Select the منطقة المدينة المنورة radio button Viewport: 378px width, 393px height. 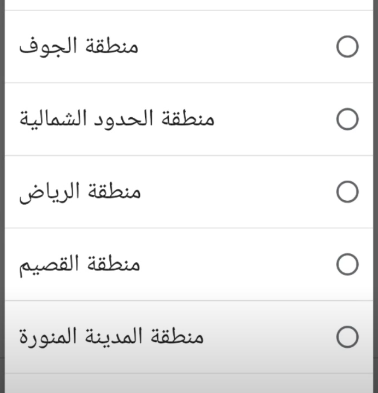[347, 337]
